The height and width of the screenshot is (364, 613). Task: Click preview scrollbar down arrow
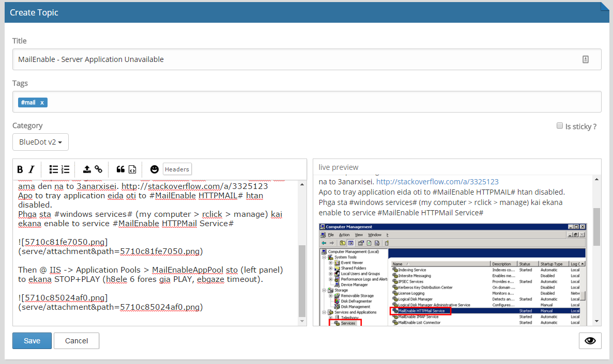(x=596, y=321)
